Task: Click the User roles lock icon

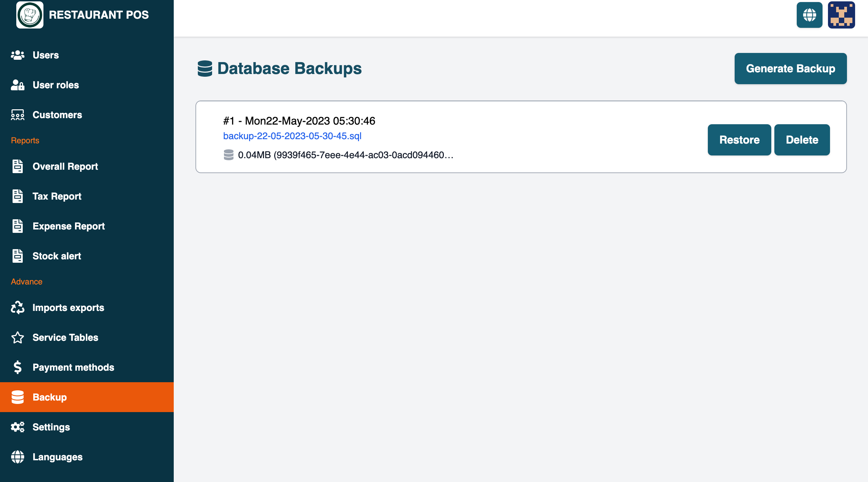Action: pos(18,85)
